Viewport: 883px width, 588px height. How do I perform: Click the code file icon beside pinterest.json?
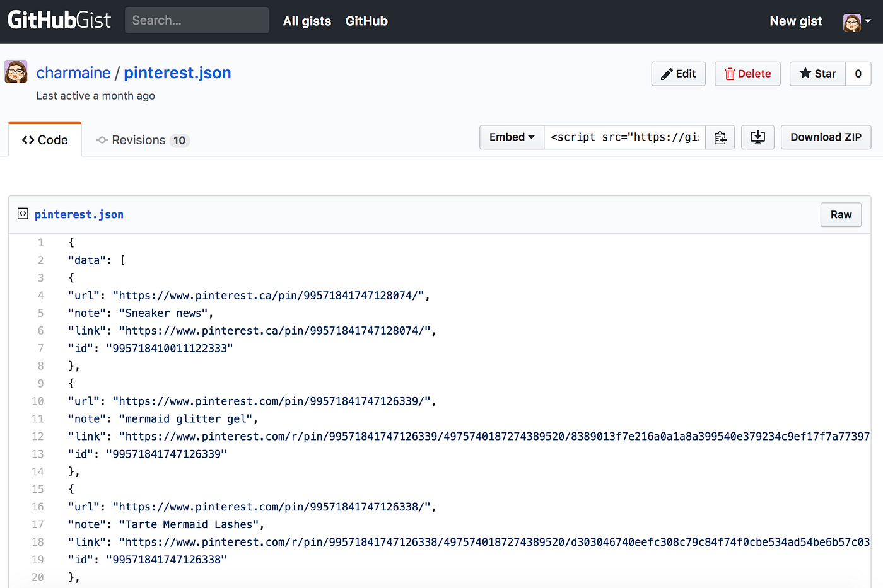click(23, 214)
